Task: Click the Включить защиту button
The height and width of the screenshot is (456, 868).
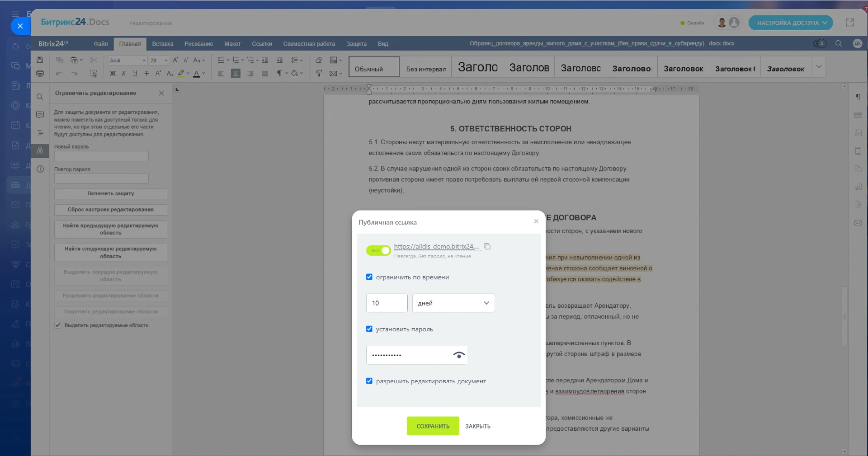Action: point(110,193)
